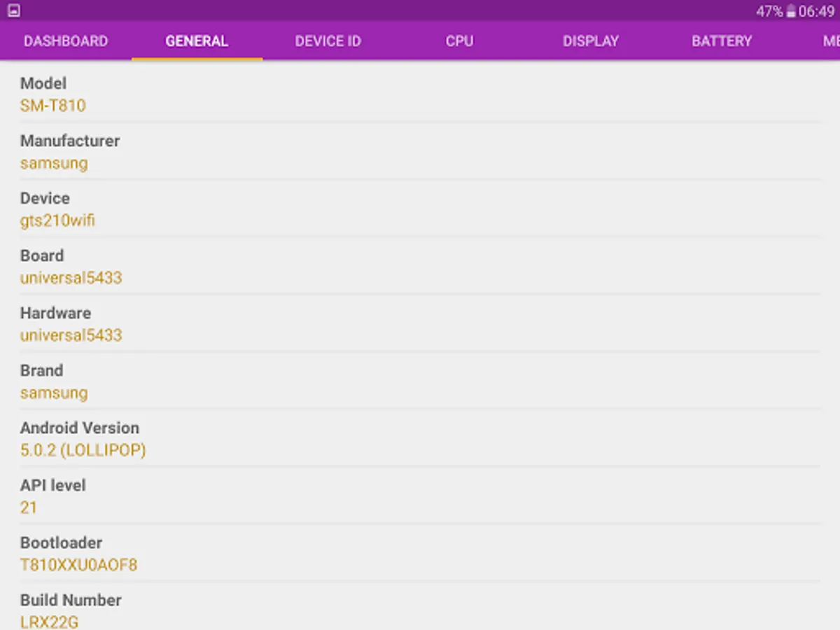The image size is (840, 630).
Task: Select the SM-T810 model value
Action: [x=53, y=106]
